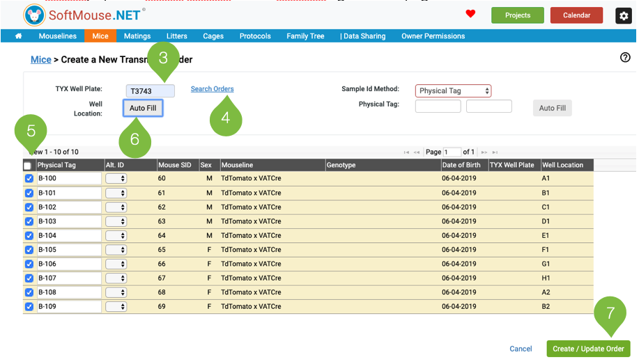This screenshot has height=364, width=639.
Task: Uncheck the checkbox for mouse B-100
Action: [x=29, y=179]
